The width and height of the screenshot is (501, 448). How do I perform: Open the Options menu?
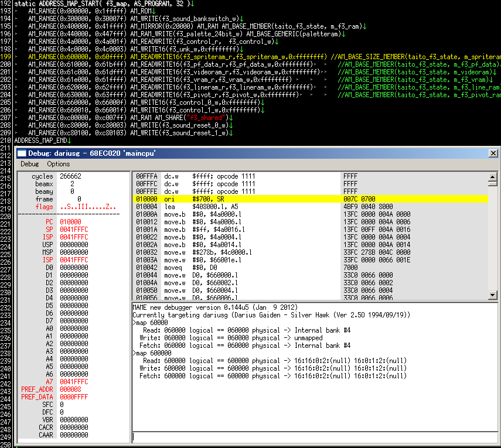click(x=58, y=164)
